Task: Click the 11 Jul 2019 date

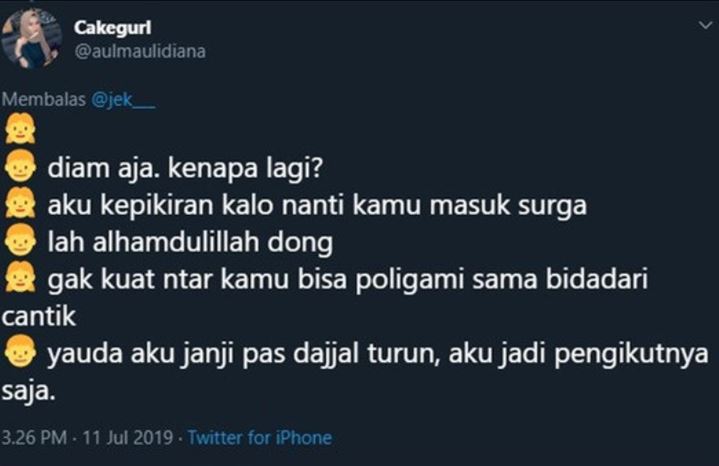Action: [127, 438]
